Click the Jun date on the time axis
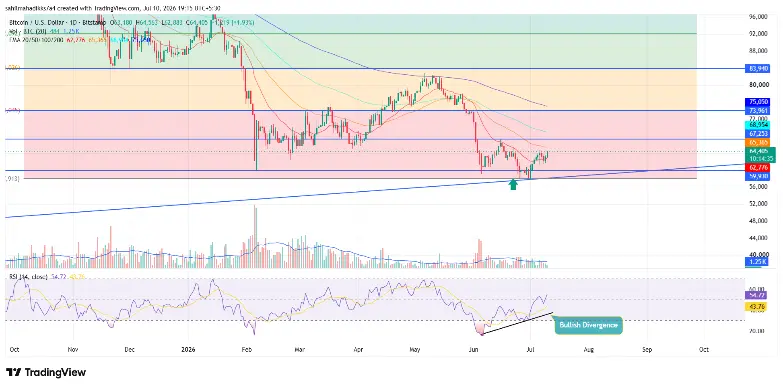Image resolution: width=783 pixels, height=388 pixels. click(474, 349)
